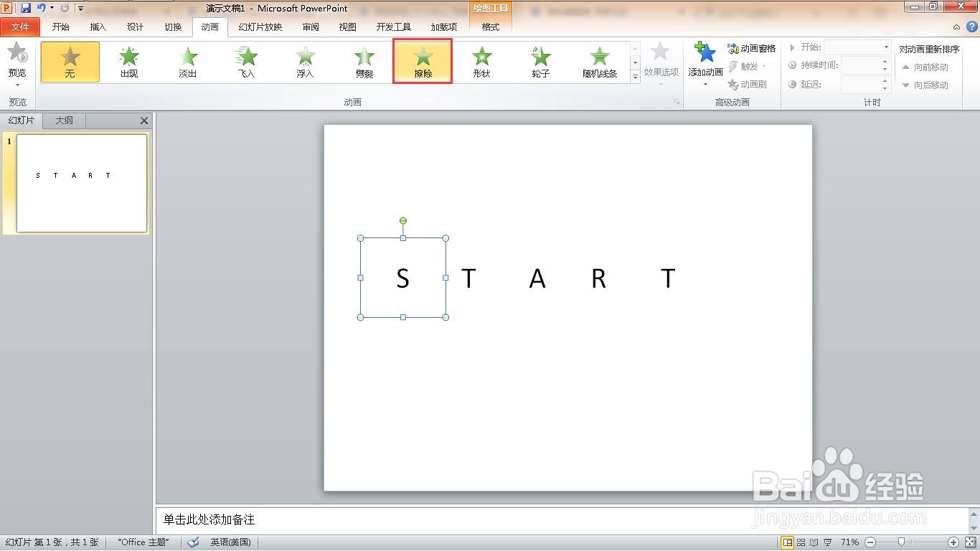Screen dimensions: 980x551
Task: Switch to the 切换 (Transitions) tab
Action: [x=173, y=27]
